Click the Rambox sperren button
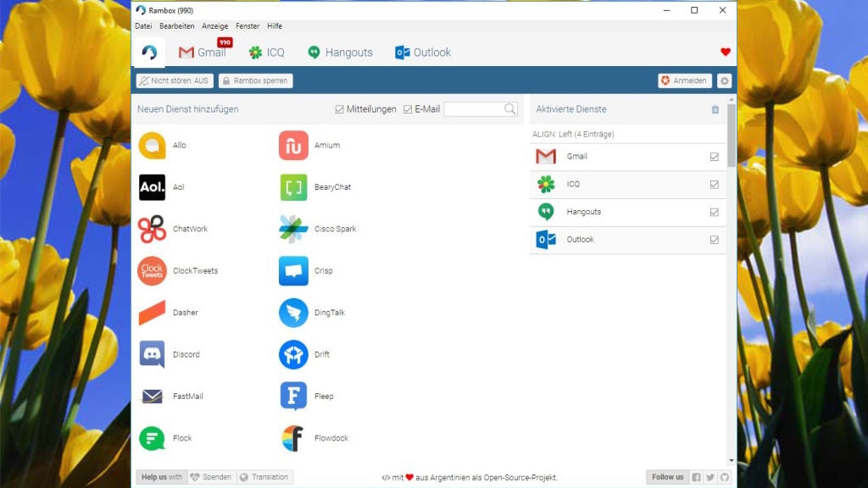868x488 pixels. click(255, 80)
